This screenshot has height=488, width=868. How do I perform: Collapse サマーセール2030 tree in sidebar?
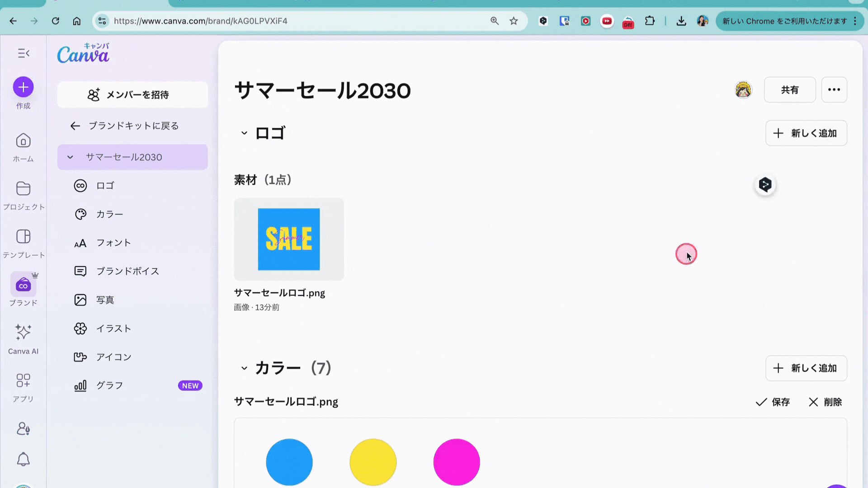[x=70, y=157]
